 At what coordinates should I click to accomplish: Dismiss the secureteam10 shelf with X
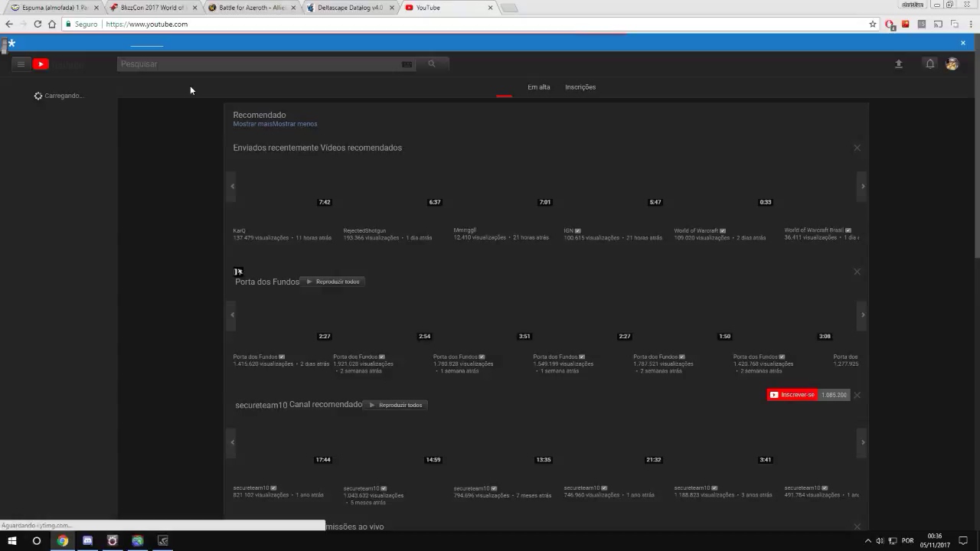coord(857,395)
